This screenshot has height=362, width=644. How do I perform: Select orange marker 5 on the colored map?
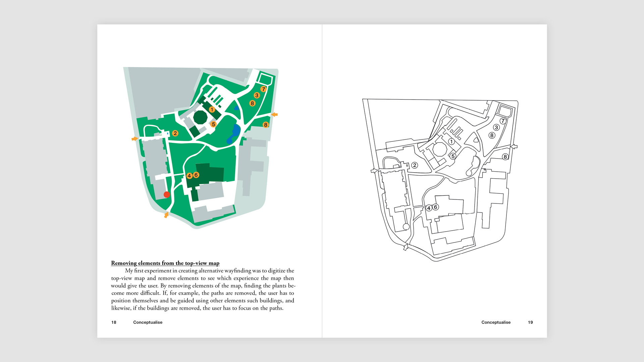(x=213, y=124)
